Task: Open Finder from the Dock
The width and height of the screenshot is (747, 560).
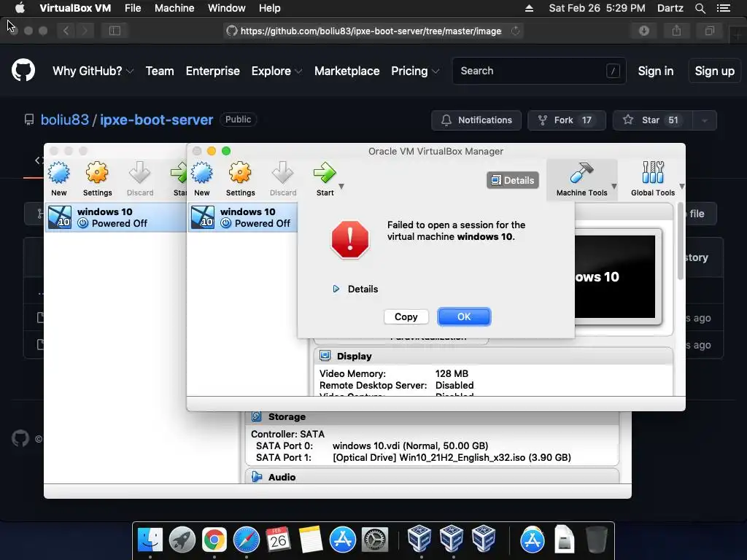Action: coord(150,540)
